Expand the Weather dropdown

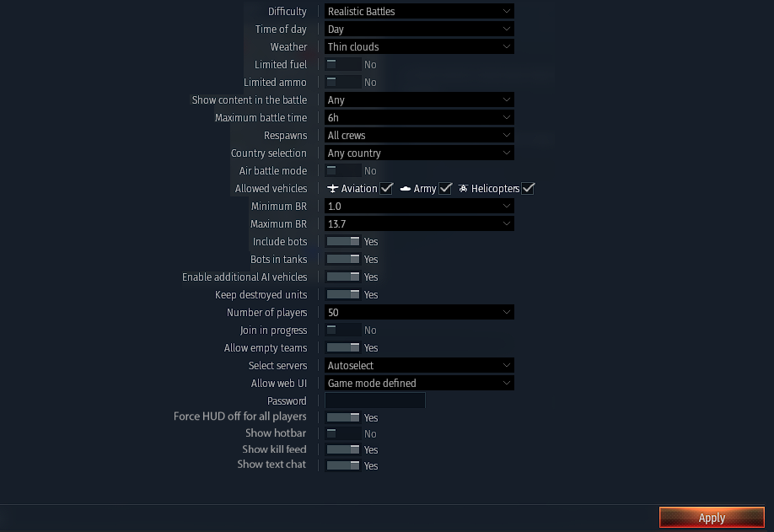tap(419, 47)
